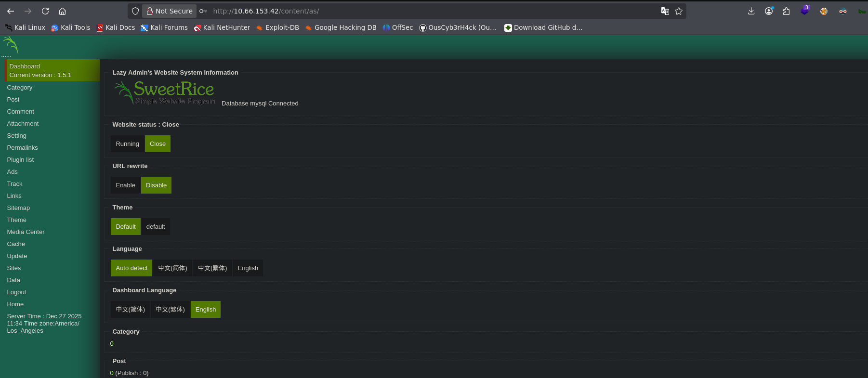Open Exploit-DB bookmark

pyautogui.click(x=277, y=27)
